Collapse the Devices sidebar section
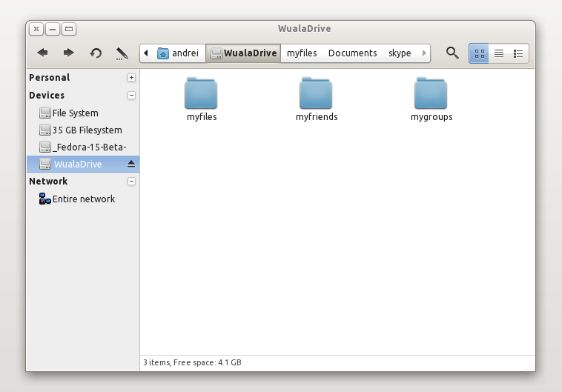Image resolution: width=562 pixels, height=392 pixels. [131, 96]
